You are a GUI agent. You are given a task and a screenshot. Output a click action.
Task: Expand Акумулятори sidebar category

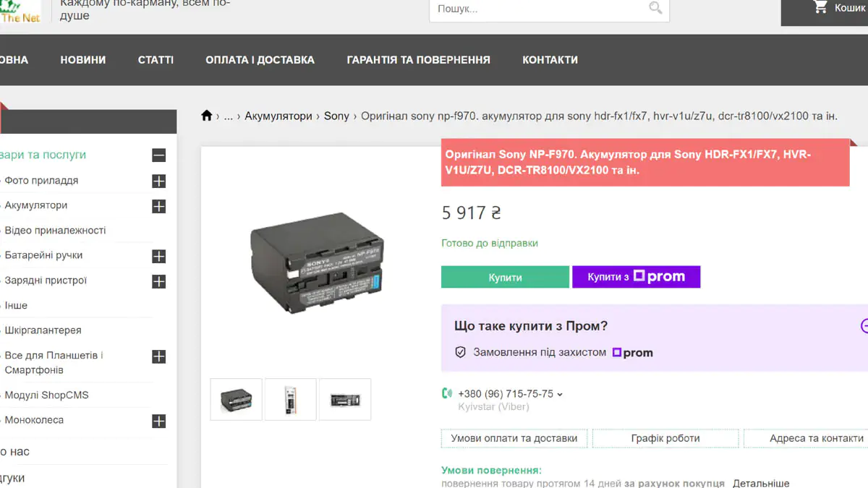click(x=159, y=206)
